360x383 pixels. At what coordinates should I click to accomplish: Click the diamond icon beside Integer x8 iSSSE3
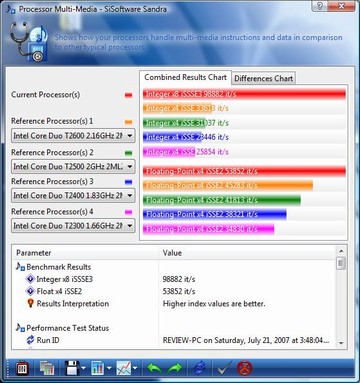pyautogui.click(x=30, y=279)
